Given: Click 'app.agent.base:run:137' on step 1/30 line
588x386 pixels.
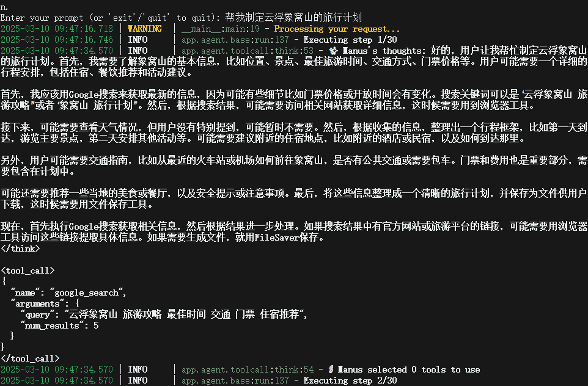Looking at the screenshot, I should tap(235, 40).
